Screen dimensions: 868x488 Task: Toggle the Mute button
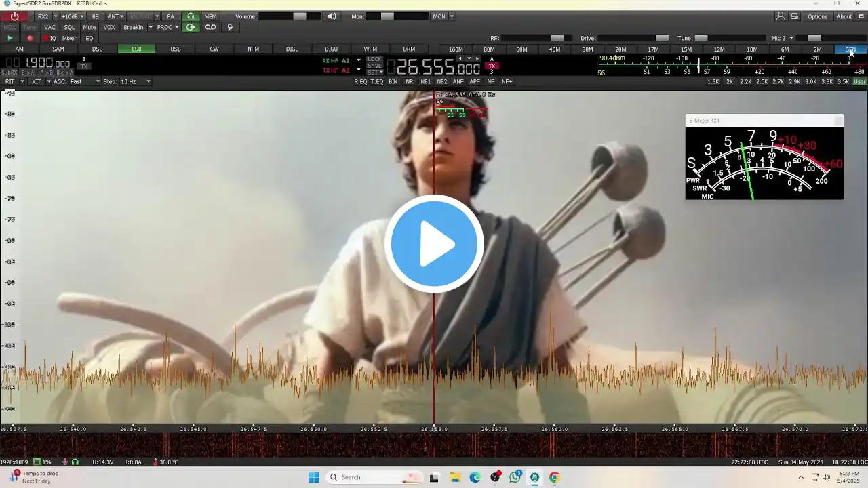90,27
